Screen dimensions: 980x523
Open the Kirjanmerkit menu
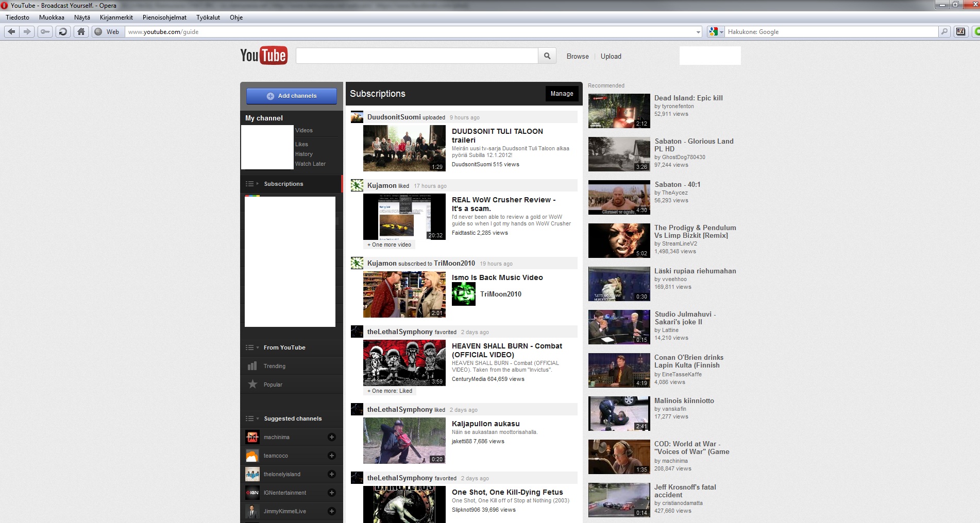pyautogui.click(x=116, y=18)
